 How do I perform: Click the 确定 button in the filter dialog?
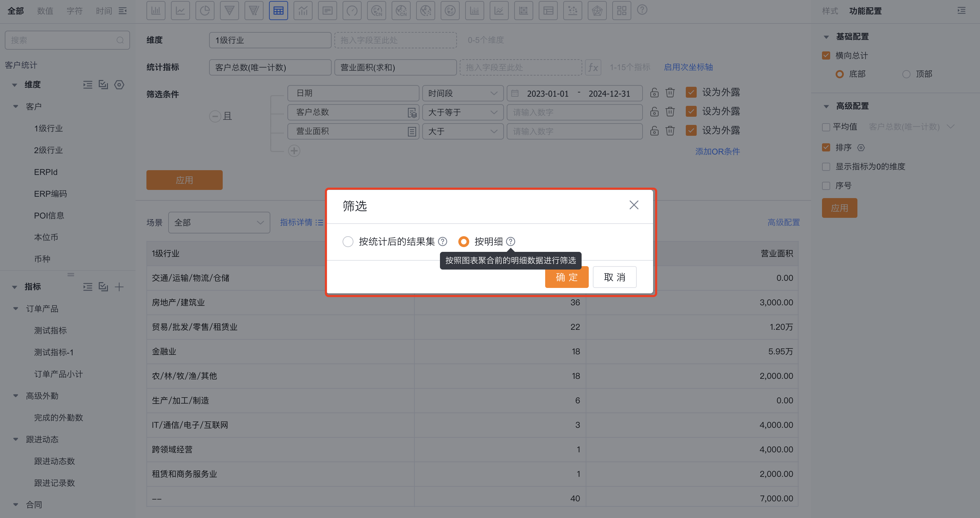click(x=567, y=277)
